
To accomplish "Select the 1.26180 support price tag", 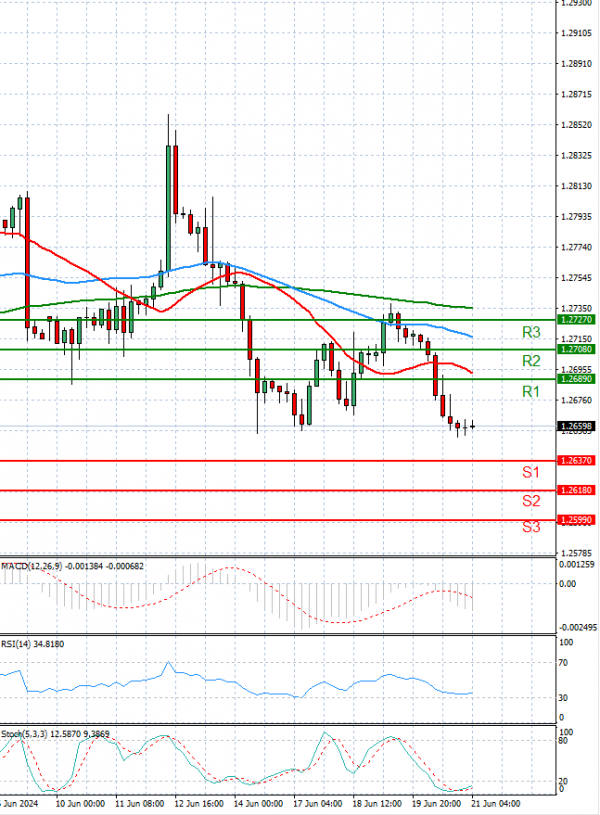I will (x=576, y=490).
